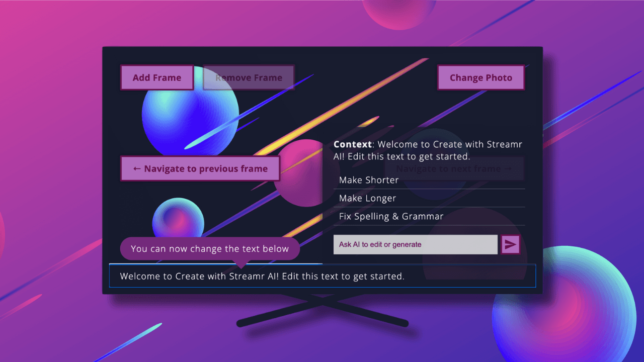The width and height of the screenshot is (644, 362).
Task: Focus the Ask AI to edit or generate field
Action: [x=415, y=244]
